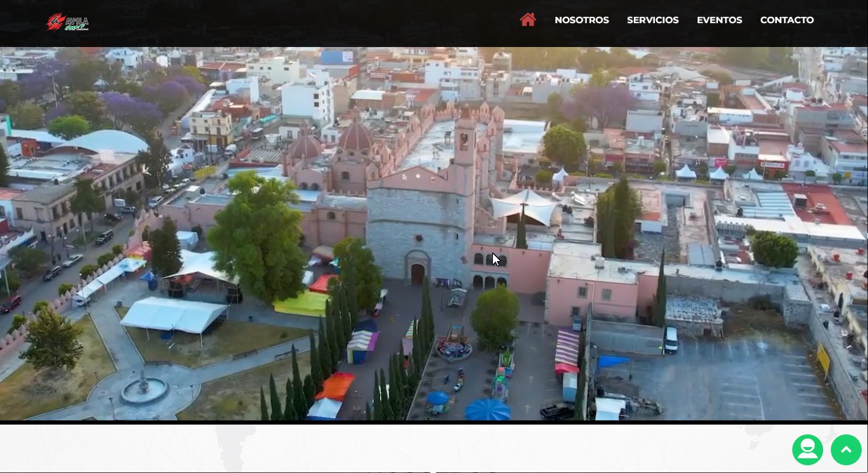
Task: Click the white van in the parking lot
Action: [x=670, y=340]
